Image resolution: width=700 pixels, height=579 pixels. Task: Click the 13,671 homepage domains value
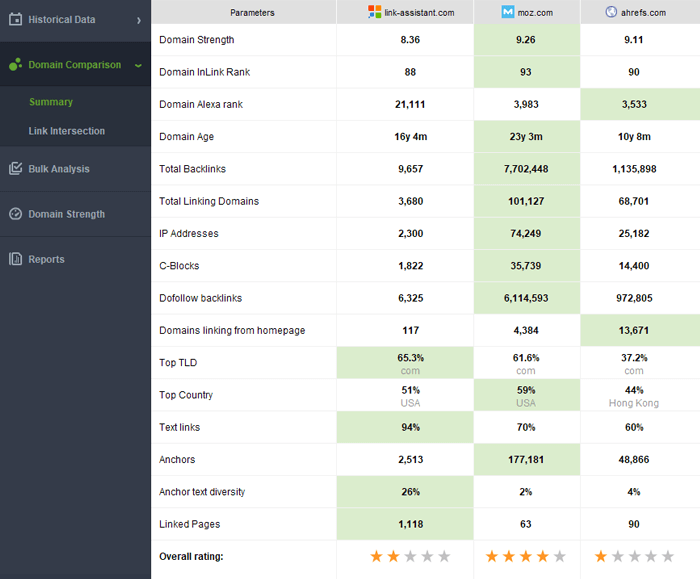(634, 330)
